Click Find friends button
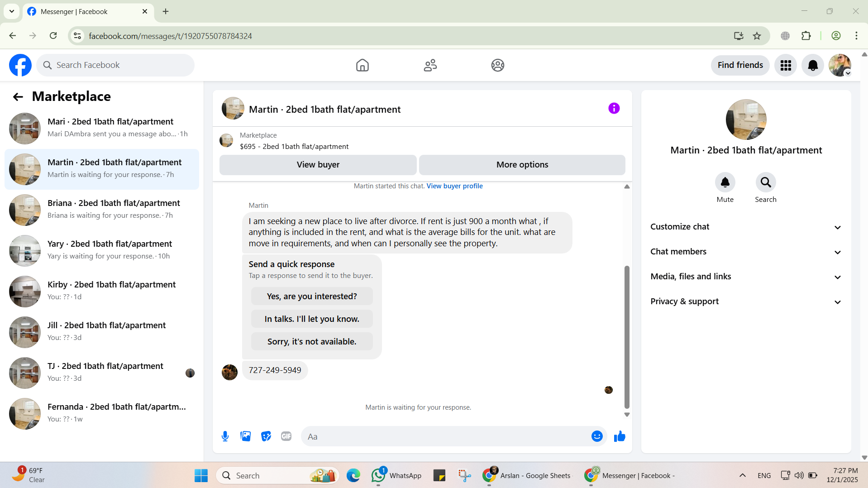Viewport: 868px width, 488px height. (x=740, y=65)
